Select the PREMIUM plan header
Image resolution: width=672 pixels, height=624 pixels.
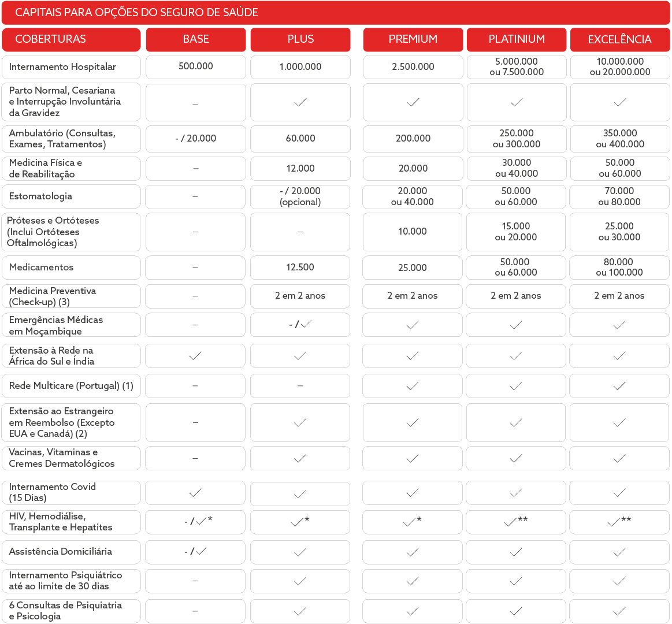pos(413,39)
